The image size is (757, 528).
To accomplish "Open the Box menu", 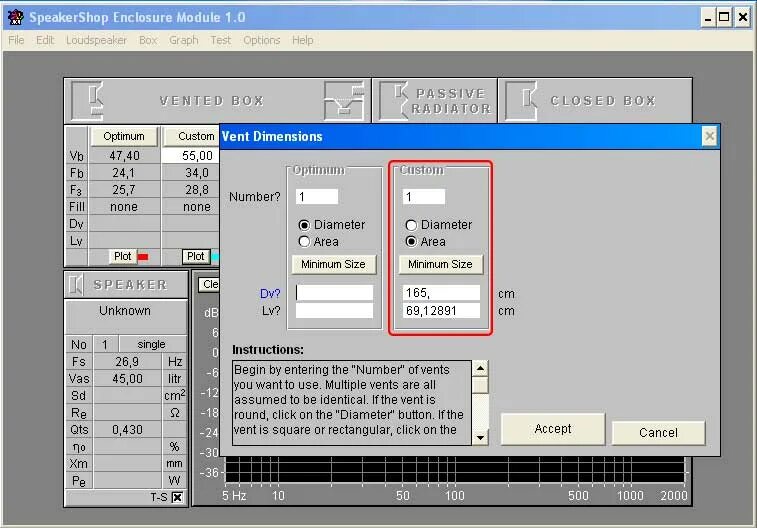I will pos(148,40).
